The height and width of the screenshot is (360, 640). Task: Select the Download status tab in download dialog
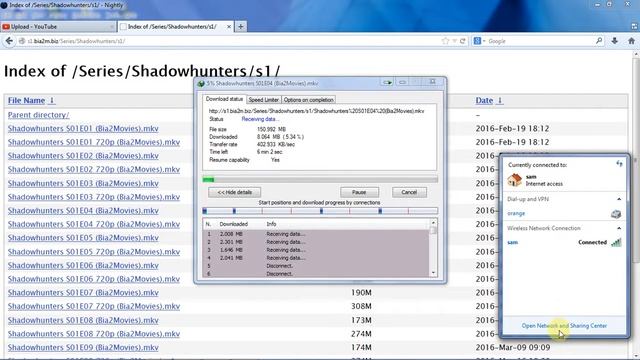224,99
